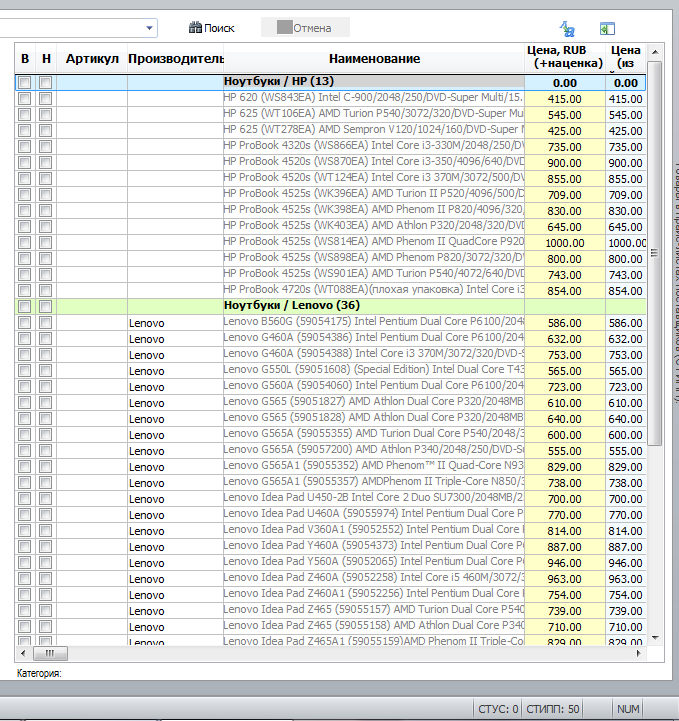This screenshot has height=721, width=679.
Task: Tick the Н checkbox for Lenovo B560G row
Action: [x=46, y=323]
